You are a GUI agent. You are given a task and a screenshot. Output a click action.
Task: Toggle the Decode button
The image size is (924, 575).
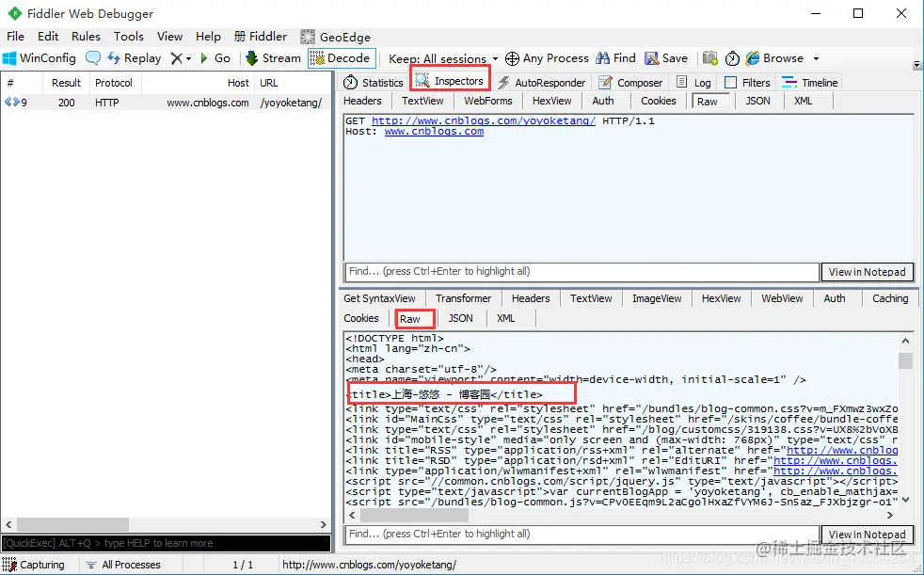[342, 58]
